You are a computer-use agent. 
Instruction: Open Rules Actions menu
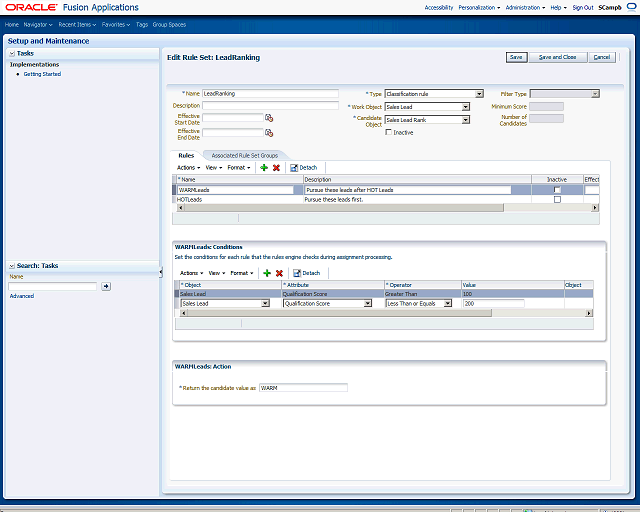click(189, 168)
